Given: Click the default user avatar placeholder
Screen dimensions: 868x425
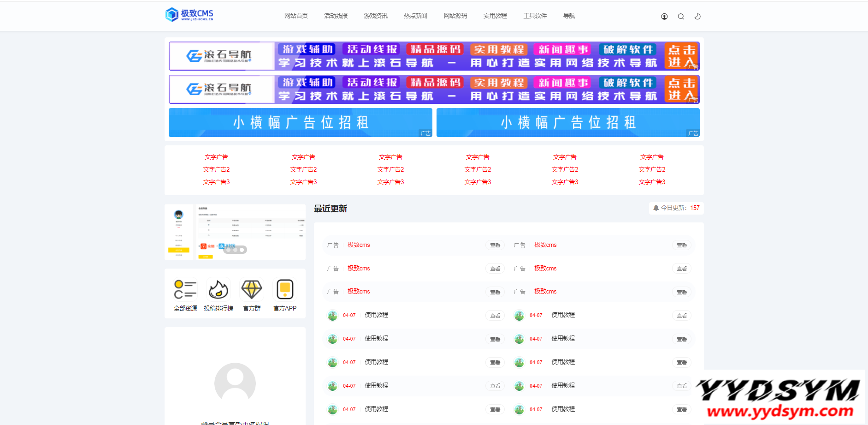Looking at the screenshot, I should coord(235,383).
